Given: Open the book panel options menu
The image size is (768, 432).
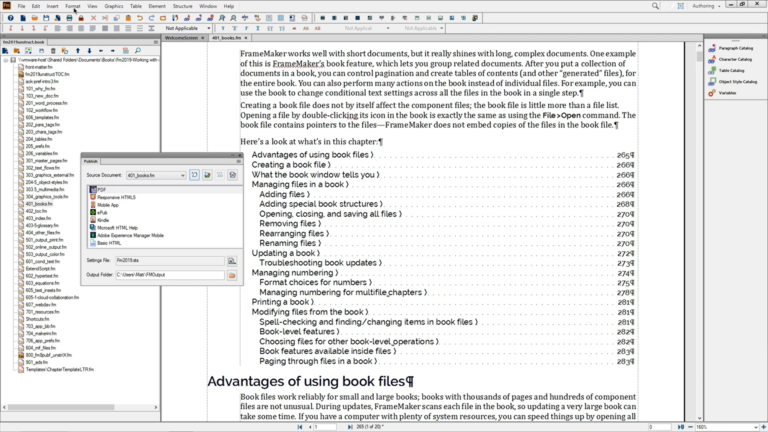Looking at the screenshot, I should click(156, 42).
